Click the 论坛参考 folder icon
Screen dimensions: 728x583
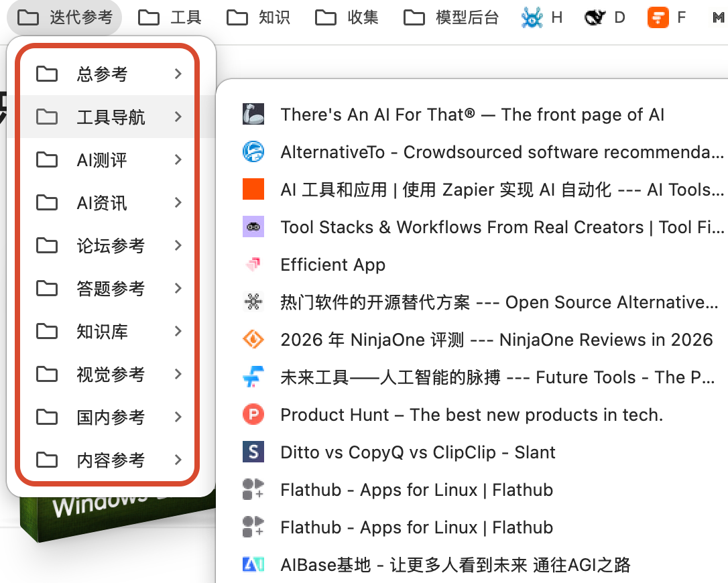[x=47, y=245]
